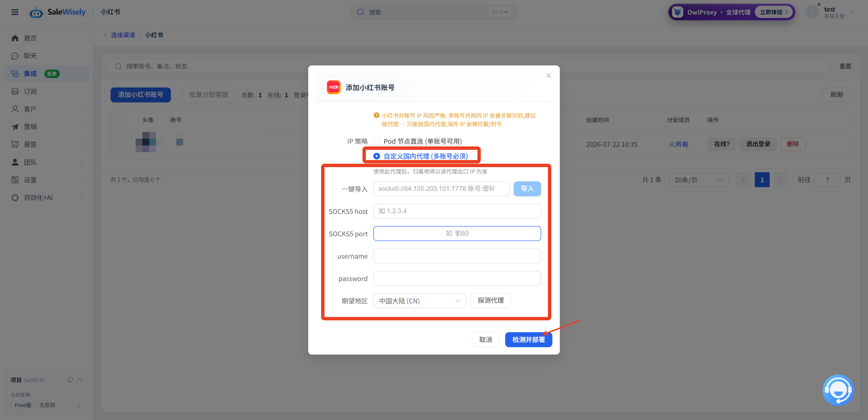Screen dimensions: 868x420
Task: Click the automation chip icon 自动化+AI
Action: [15, 198]
